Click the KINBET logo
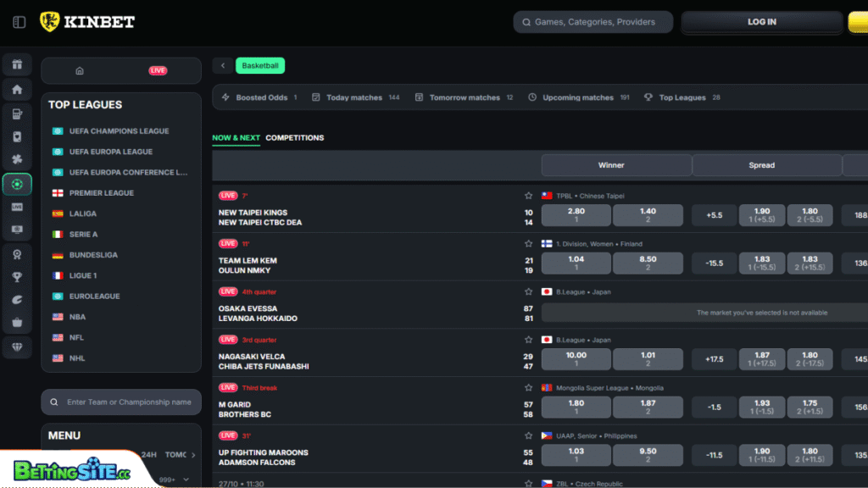 click(x=87, y=22)
